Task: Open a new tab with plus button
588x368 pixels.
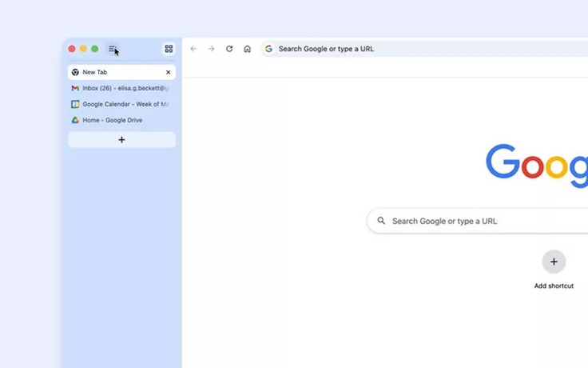Action: 121,140
